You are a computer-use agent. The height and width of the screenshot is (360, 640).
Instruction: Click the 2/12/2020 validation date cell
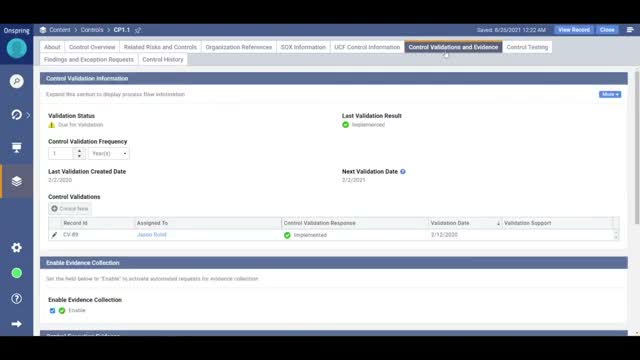point(444,235)
